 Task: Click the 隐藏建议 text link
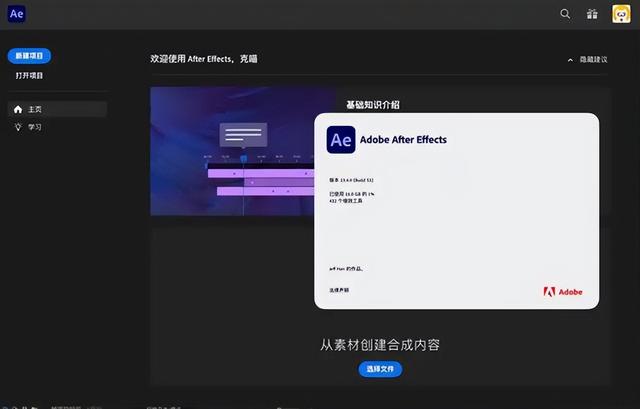[593, 60]
